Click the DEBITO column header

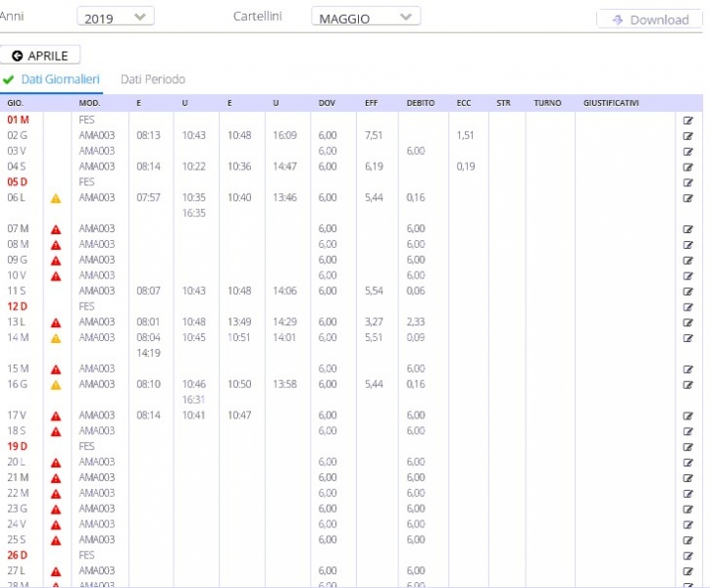422,103
